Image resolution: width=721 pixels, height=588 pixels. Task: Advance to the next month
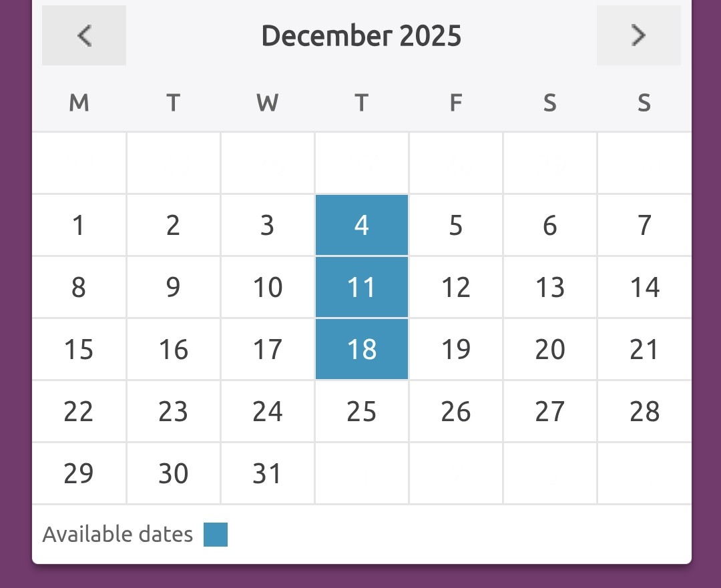639,35
